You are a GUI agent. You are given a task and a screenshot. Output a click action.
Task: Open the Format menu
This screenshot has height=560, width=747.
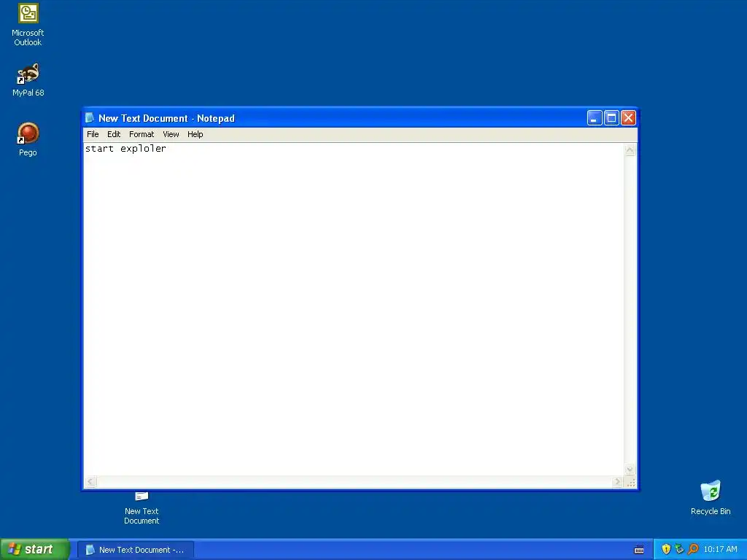click(142, 134)
